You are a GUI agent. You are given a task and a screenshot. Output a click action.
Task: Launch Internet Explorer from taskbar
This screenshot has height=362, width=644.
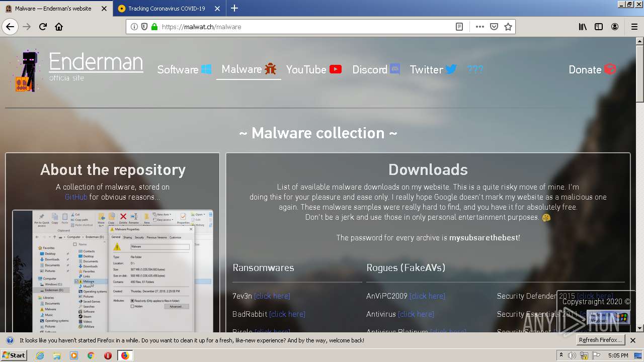40,355
